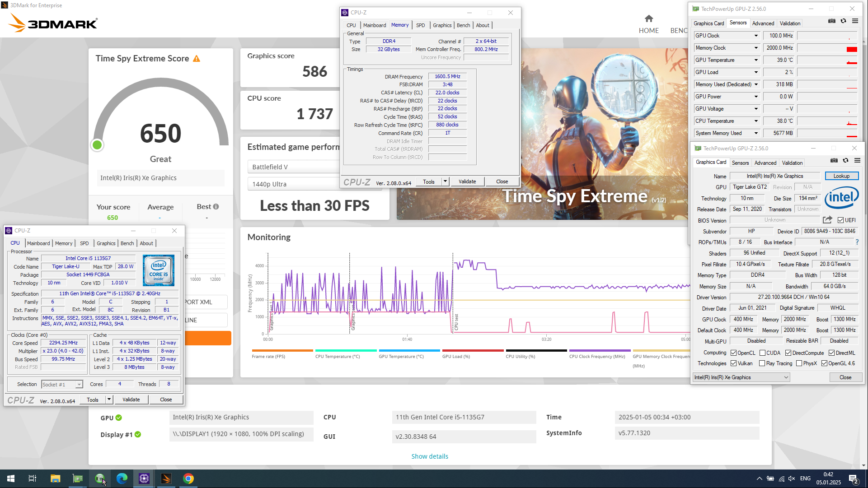The height and width of the screenshot is (488, 868).
Task: Click camera icon in GPU-Z Graphics Card window
Action: [834, 160]
